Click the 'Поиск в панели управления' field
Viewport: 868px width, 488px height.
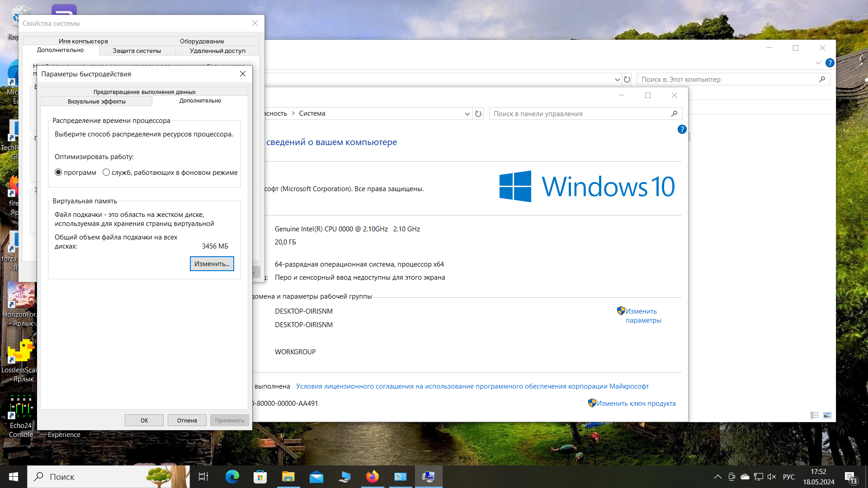pos(579,114)
